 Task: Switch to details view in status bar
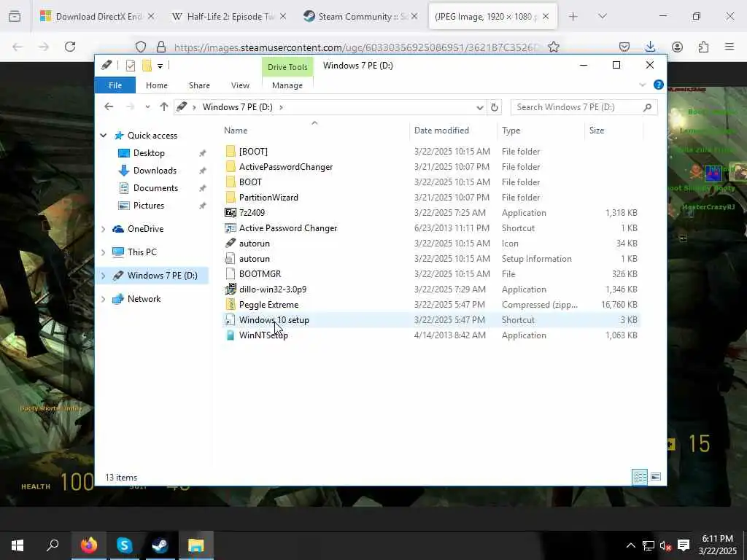[x=639, y=477]
